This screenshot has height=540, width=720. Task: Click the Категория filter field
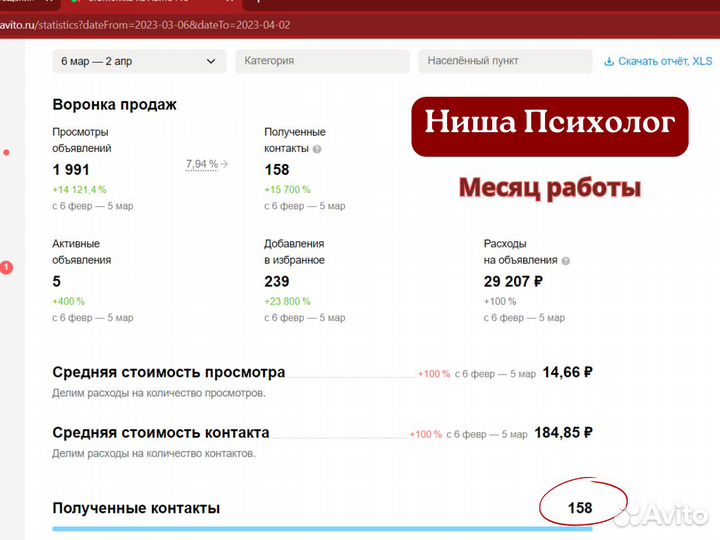[322, 61]
